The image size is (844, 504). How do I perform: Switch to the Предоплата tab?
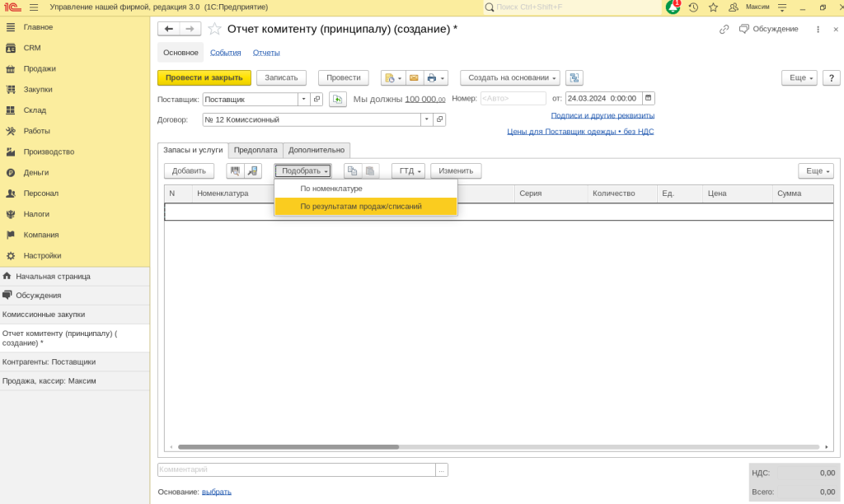[x=256, y=150]
